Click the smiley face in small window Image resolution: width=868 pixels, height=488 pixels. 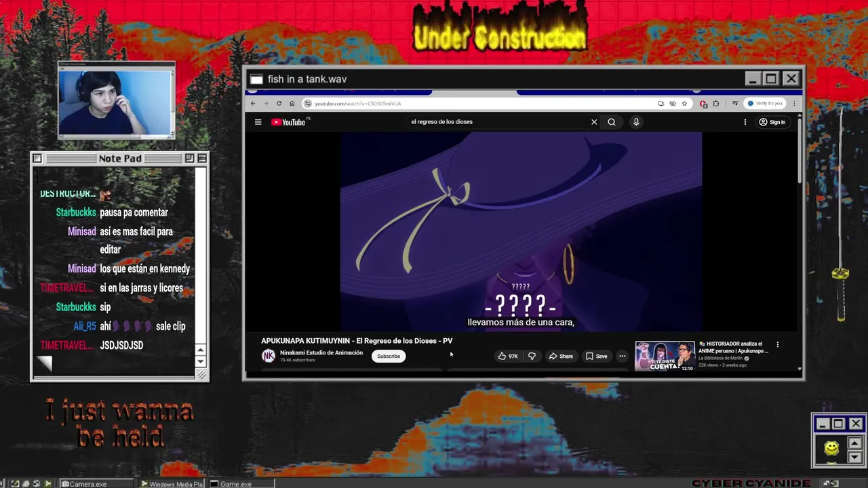[831, 448]
